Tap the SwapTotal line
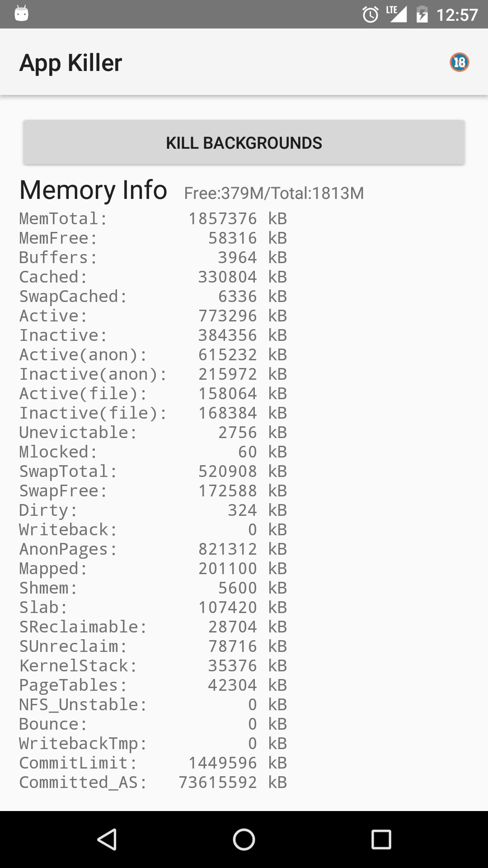This screenshot has height=868, width=488. [153, 472]
